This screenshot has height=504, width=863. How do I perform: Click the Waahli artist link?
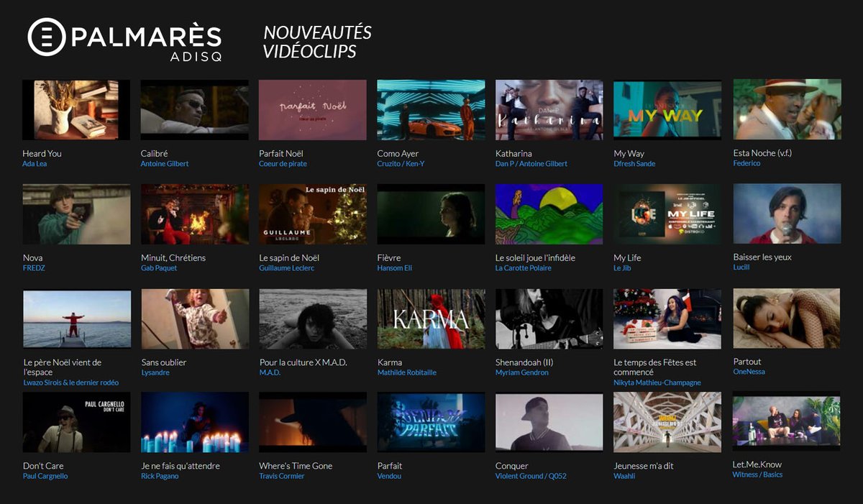click(x=624, y=476)
